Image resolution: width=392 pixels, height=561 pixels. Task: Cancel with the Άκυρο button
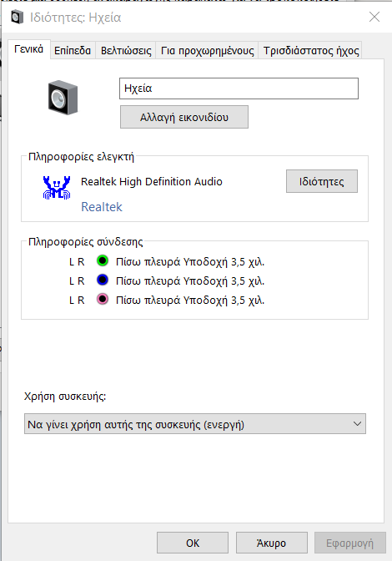[x=272, y=543]
